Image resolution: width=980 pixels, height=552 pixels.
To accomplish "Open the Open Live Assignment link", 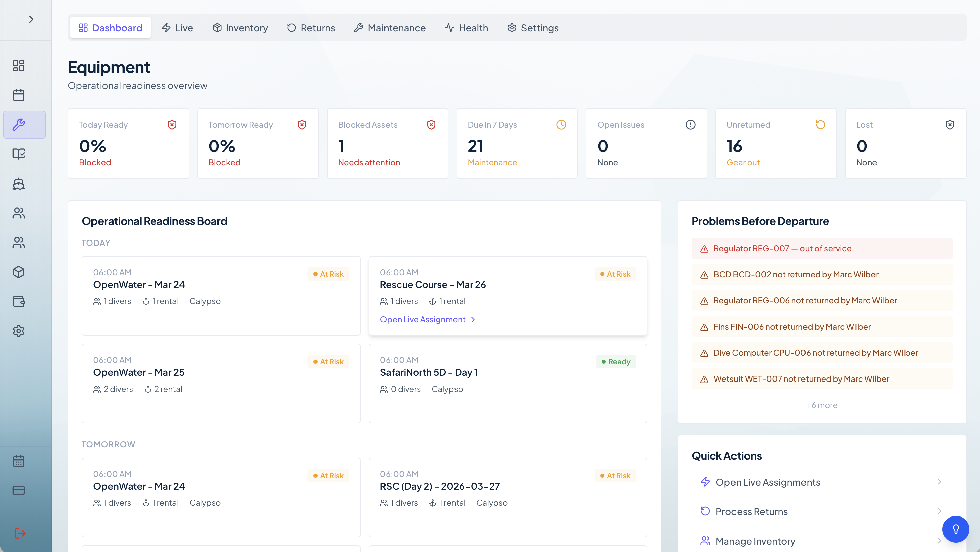I will (428, 319).
